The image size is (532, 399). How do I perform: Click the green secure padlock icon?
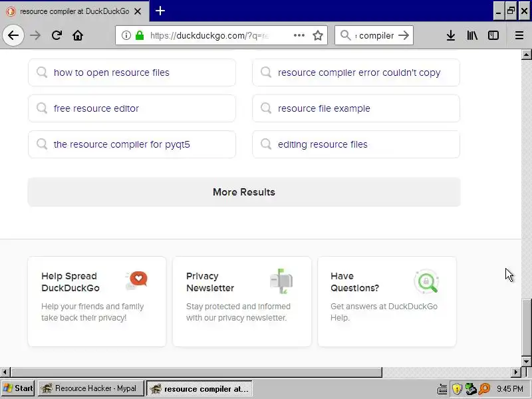pyautogui.click(x=140, y=35)
